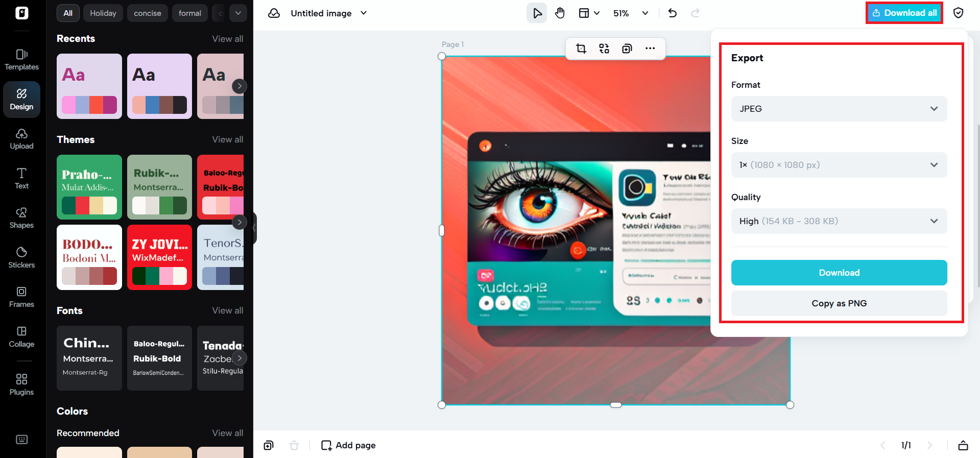Select the Holiday filter tag

tap(103, 13)
